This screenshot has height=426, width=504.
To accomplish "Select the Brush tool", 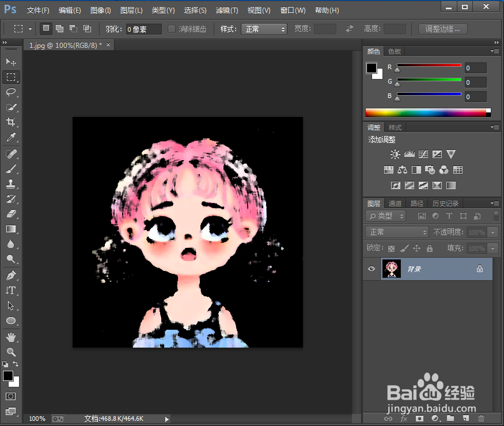I will (x=11, y=168).
